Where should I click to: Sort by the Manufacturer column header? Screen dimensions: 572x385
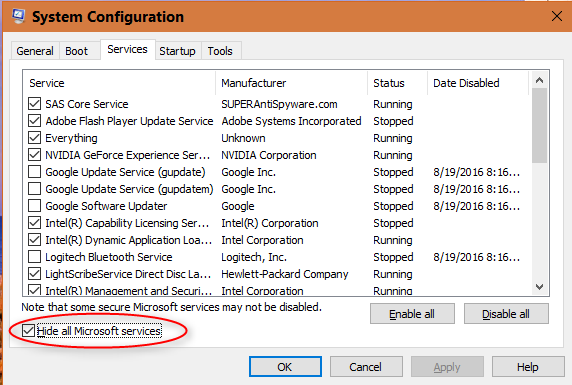[x=291, y=83]
